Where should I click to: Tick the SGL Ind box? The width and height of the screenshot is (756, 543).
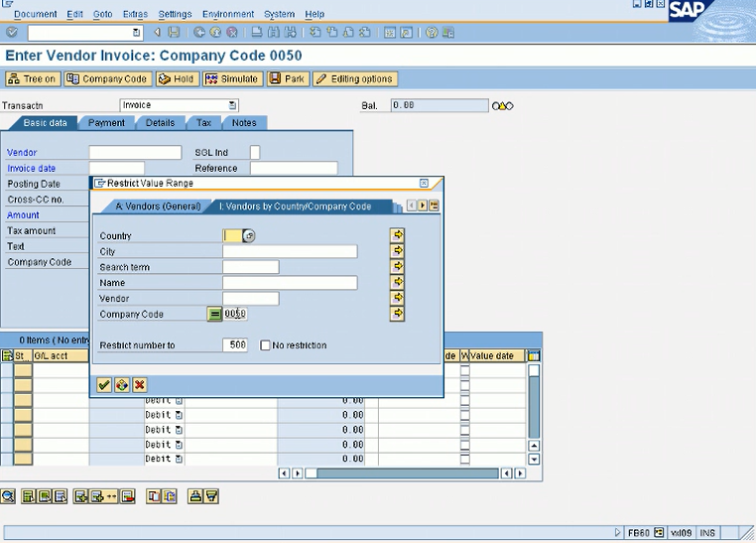(x=255, y=153)
